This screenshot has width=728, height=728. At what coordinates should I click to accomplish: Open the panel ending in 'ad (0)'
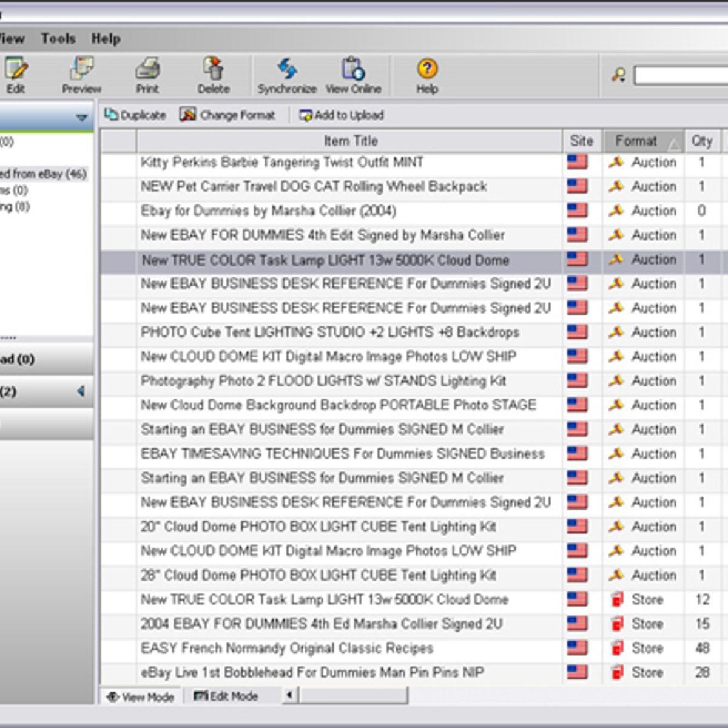click(47, 359)
